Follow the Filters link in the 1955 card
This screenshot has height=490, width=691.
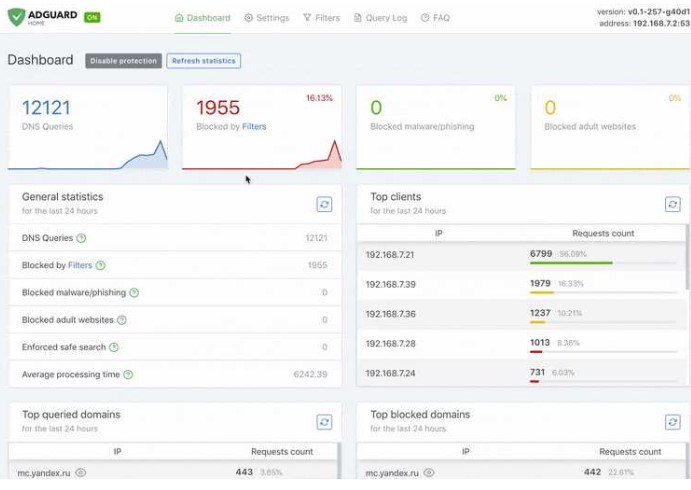coord(254,126)
